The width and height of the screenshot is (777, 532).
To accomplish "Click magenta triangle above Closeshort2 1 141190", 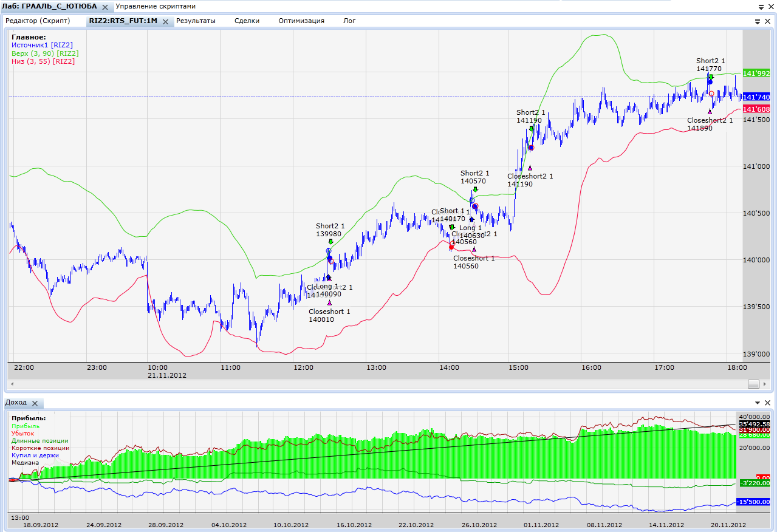I will click(x=530, y=168).
